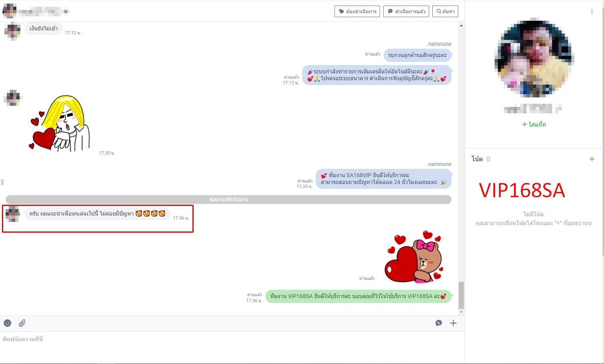
Task: Add a new note with green plus
Action: tap(592, 159)
